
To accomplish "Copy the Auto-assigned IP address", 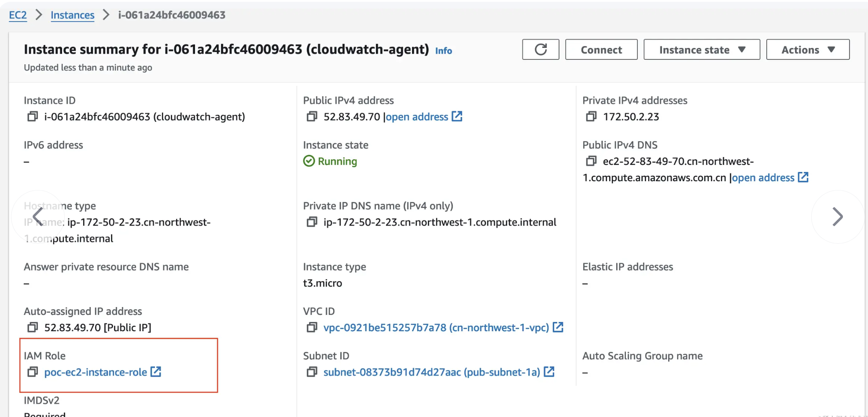I will 33,328.
